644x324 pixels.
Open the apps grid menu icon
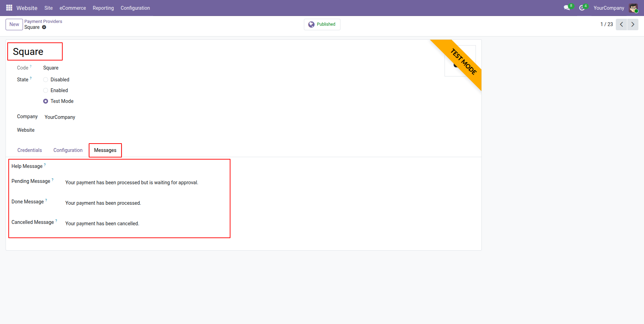tap(9, 8)
